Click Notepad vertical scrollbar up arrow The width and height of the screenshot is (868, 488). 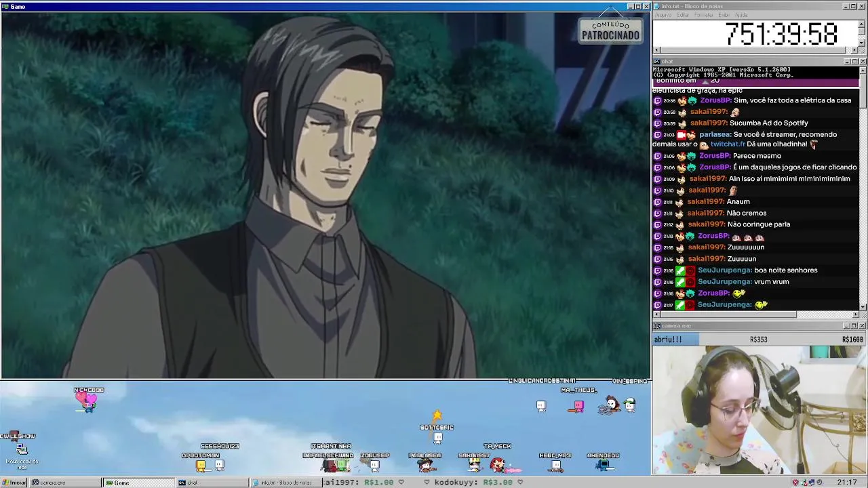pyautogui.click(x=863, y=23)
